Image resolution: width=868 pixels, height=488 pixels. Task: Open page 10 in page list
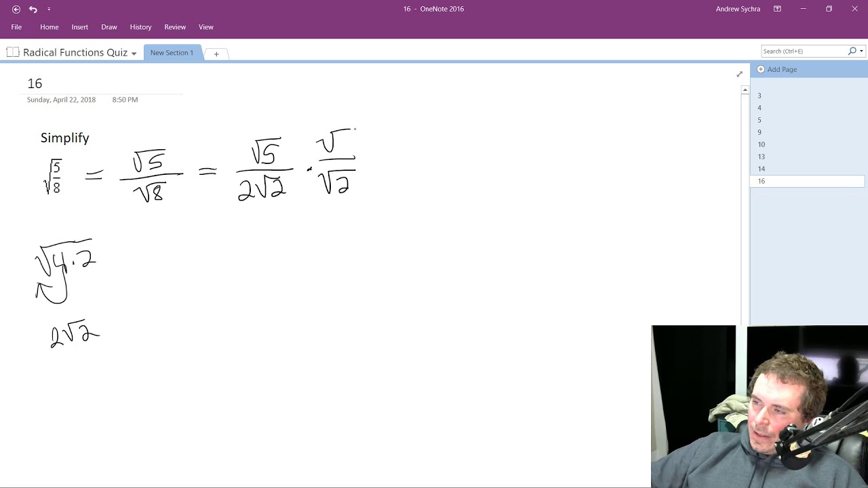click(x=807, y=144)
